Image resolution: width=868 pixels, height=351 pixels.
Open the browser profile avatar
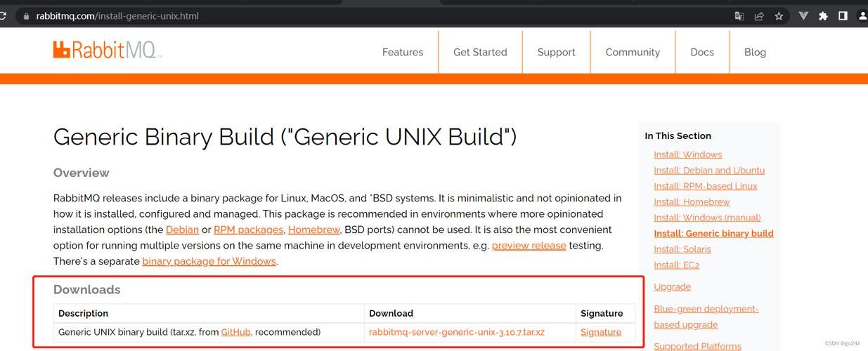(x=863, y=15)
